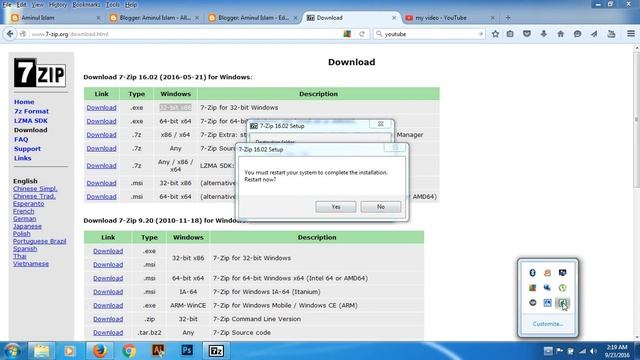Open the Tools menu
Image resolution: width=640 pixels, height=360 pixels.
click(x=113, y=5)
